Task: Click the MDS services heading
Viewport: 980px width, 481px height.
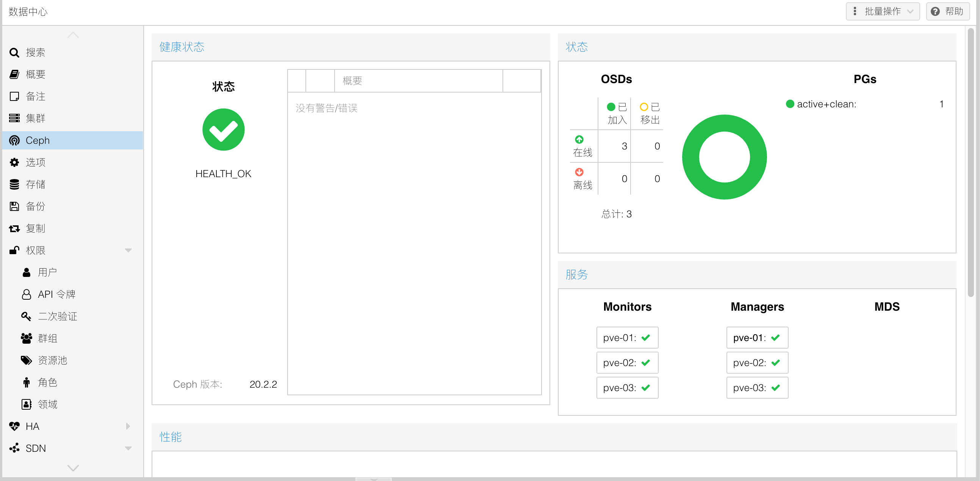Action: tap(887, 307)
